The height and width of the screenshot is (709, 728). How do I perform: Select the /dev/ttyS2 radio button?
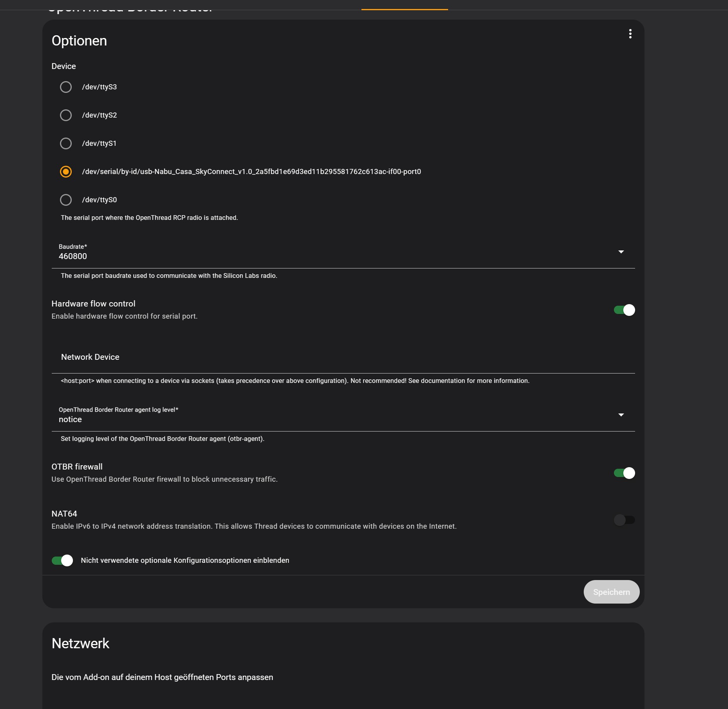point(66,115)
